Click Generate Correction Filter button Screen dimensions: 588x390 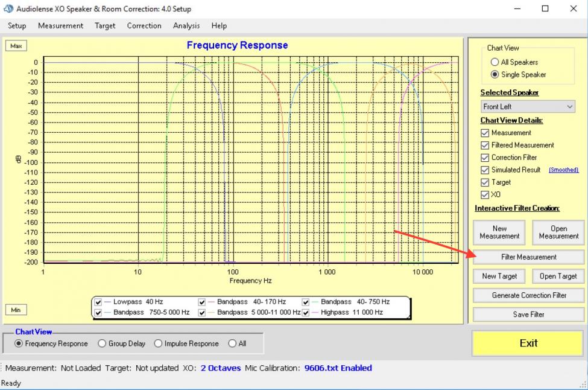pyautogui.click(x=529, y=295)
